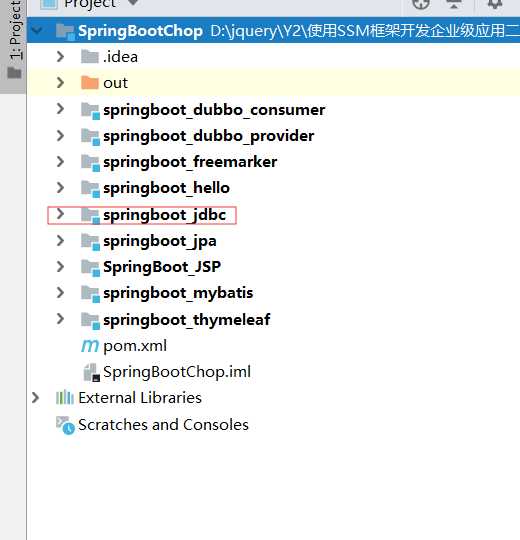This screenshot has height=540, width=520.
Task: Click the External Libraries icon
Action: click(64, 397)
